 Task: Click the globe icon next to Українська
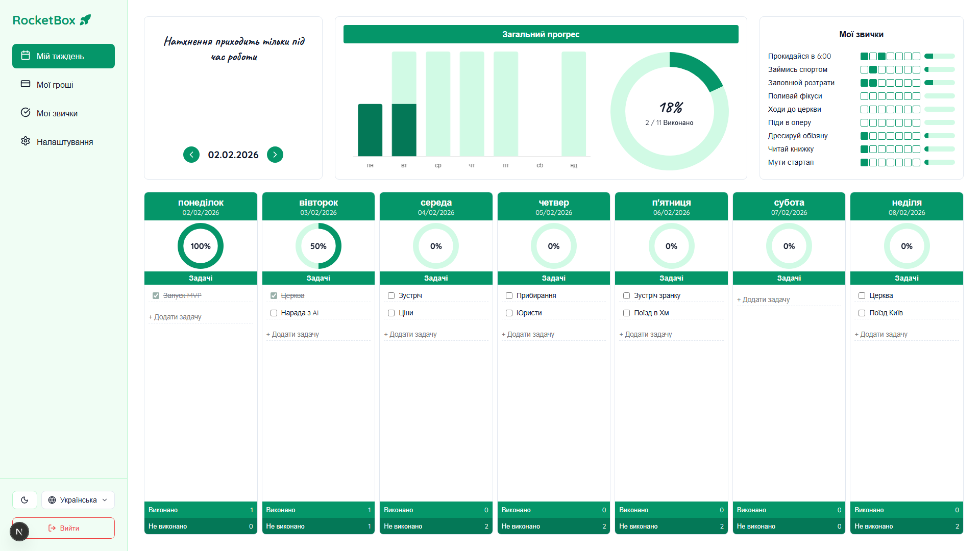click(x=52, y=500)
